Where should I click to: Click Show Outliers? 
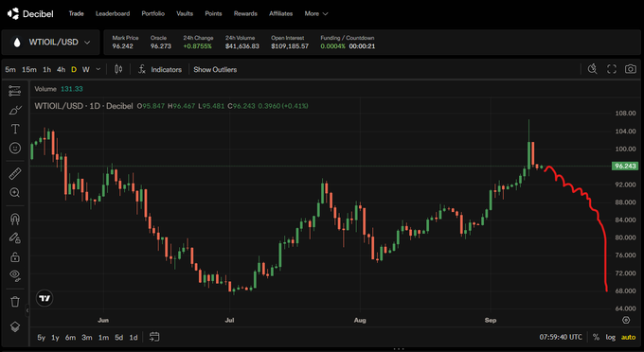coord(215,69)
